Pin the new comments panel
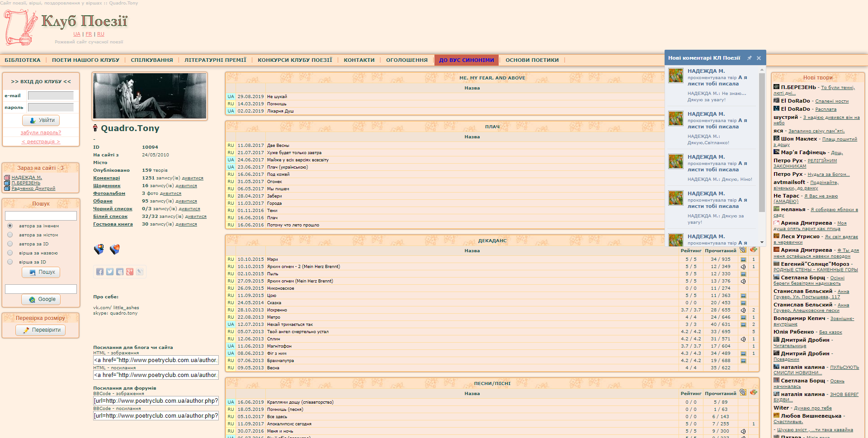Viewport: 868px width, 438px height. [x=749, y=58]
